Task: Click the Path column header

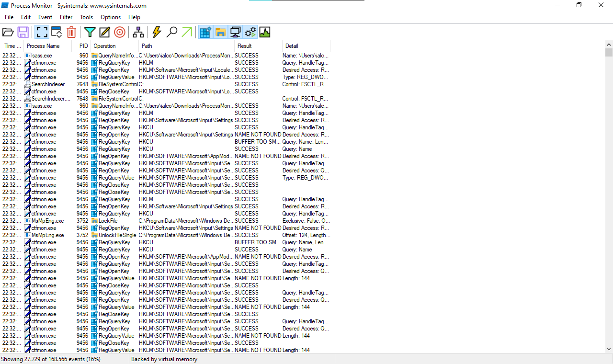Action: pos(187,46)
